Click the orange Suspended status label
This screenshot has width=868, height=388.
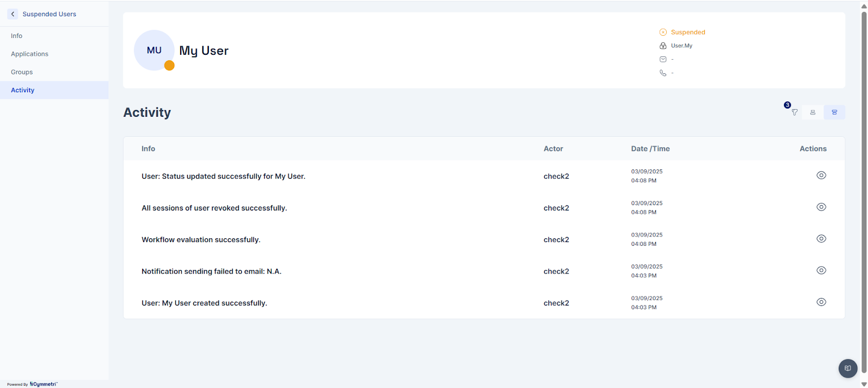[x=687, y=33]
